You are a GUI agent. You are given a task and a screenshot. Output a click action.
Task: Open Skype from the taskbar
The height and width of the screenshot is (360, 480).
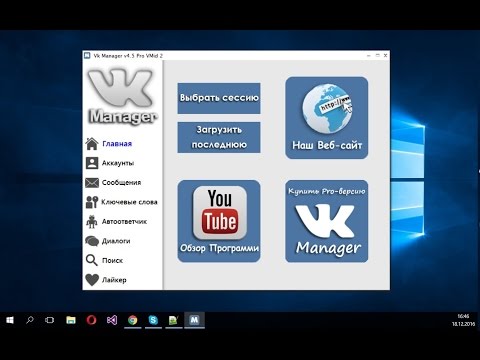click(153, 320)
